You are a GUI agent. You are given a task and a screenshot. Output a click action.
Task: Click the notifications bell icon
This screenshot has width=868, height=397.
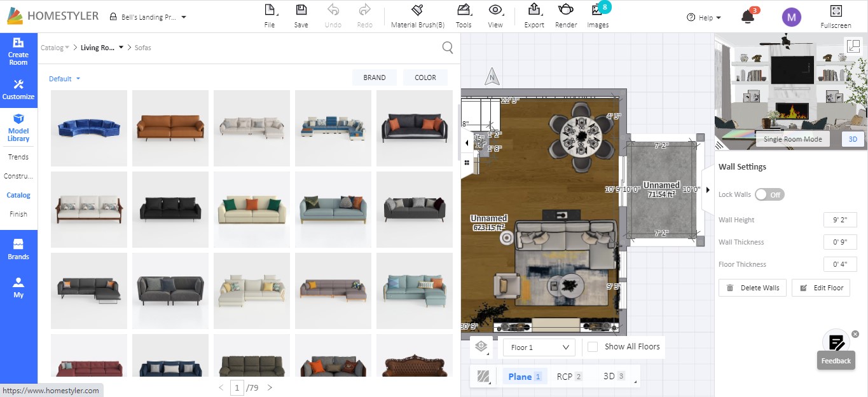click(748, 17)
